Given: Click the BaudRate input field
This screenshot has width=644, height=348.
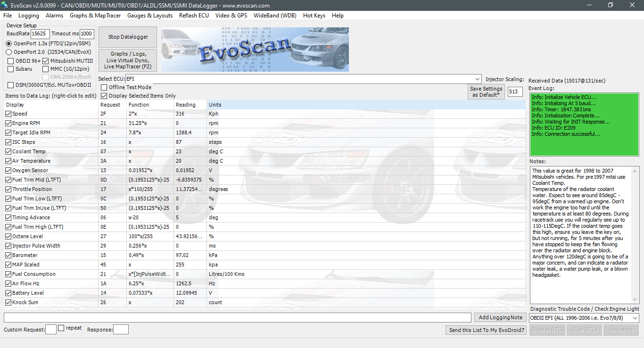Looking at the screenshot, I should click(x=41, y=34).
